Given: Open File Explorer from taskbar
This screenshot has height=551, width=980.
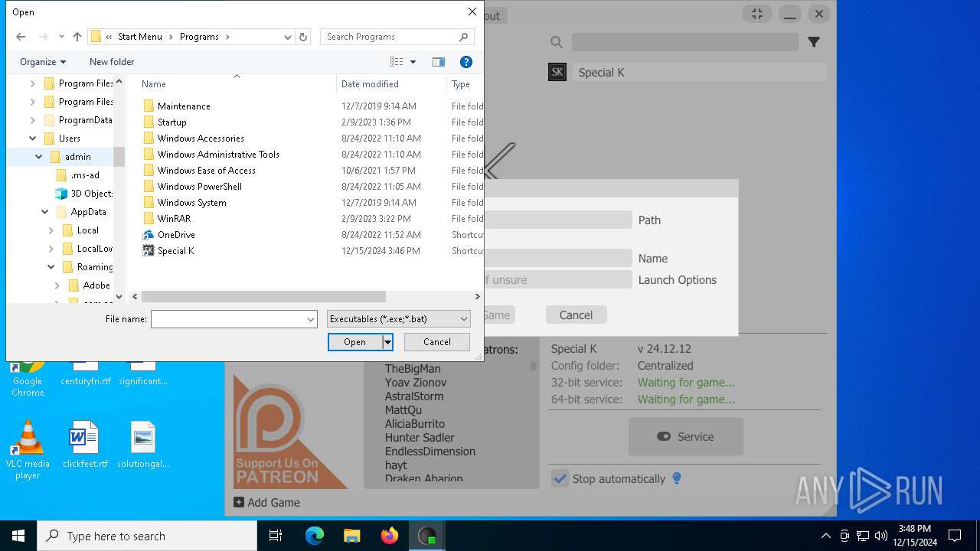Looking at the screenshot, I should tap(352, 536).
